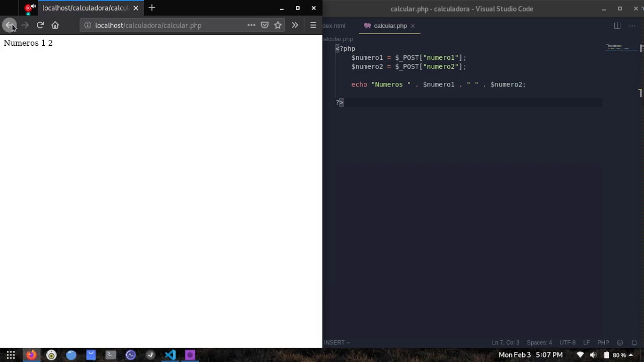Click the Firefox forward arrow
The height and width of the screenshot is (362, 644).
coord(25,25)
